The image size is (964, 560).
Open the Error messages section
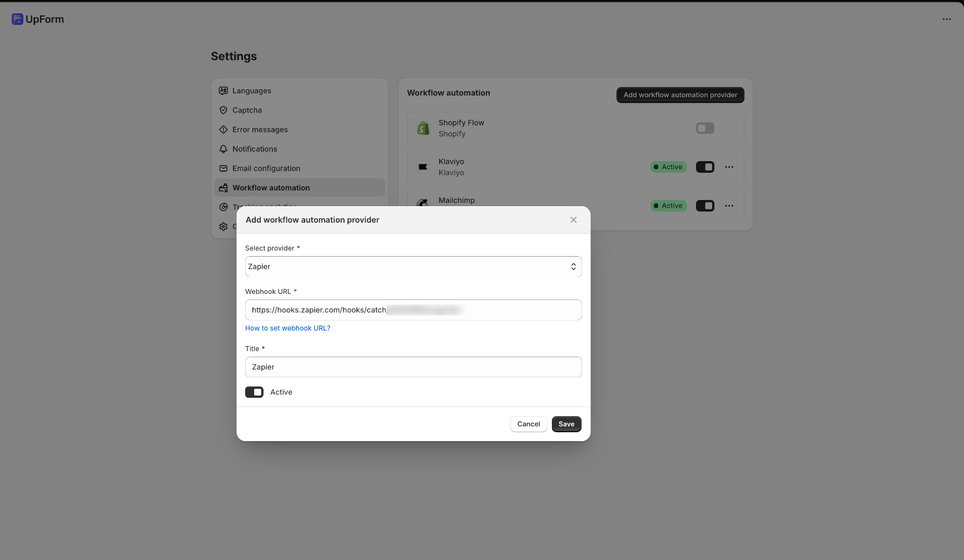[x=300, y=129]
